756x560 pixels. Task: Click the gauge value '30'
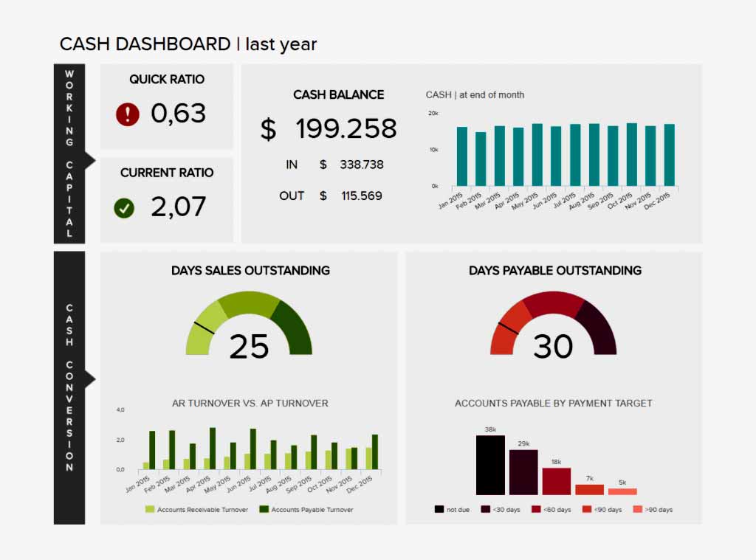pos(553,347)
